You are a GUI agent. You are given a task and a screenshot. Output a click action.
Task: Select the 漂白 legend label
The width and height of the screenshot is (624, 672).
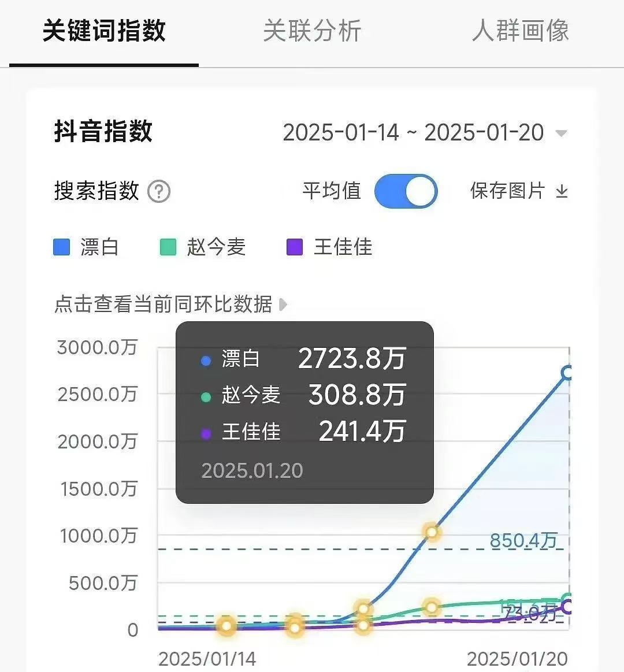(99, 247)
